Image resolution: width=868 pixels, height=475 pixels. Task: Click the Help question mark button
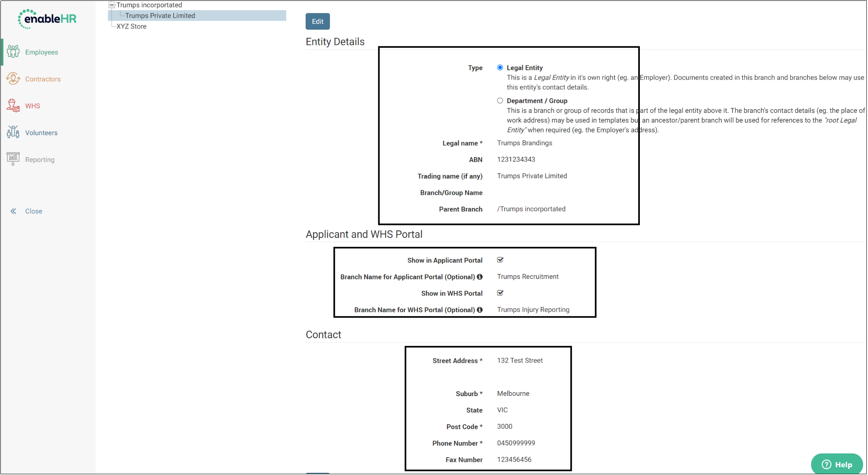click(x=837, y=465)
